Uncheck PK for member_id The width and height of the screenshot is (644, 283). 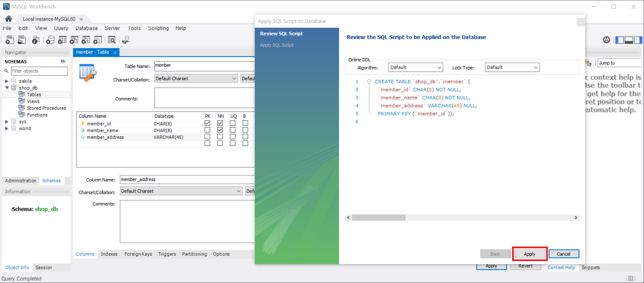[x=207, y=123]
